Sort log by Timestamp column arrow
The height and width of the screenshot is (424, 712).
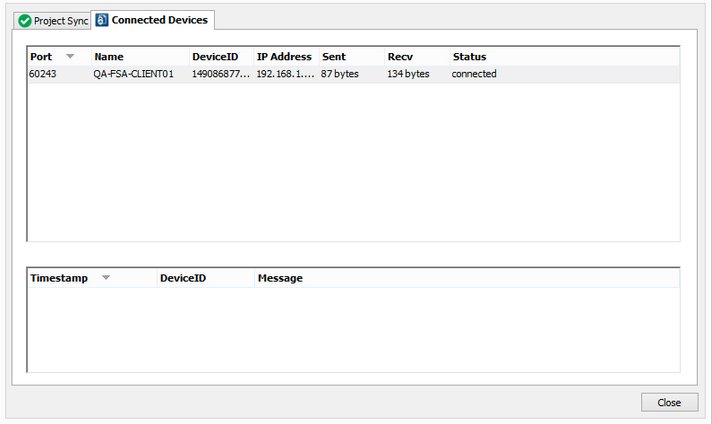point(106,277)
